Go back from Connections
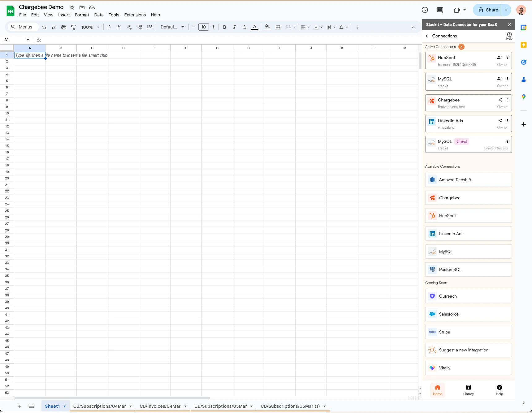Image resolution: width=532 pixels, height=413 pixels. pos(427,36)
